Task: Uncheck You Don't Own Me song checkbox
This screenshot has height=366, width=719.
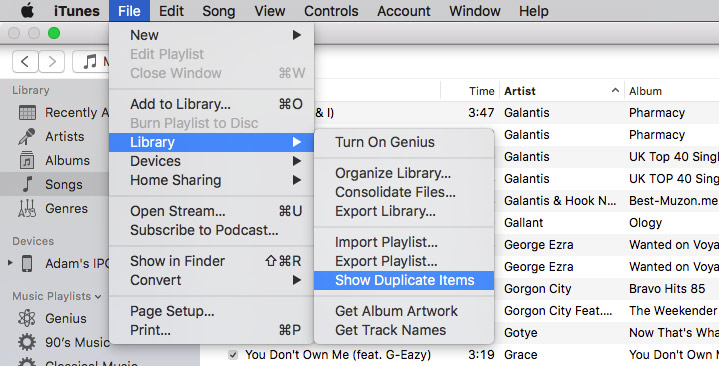Action: click(x=233, y=355)
